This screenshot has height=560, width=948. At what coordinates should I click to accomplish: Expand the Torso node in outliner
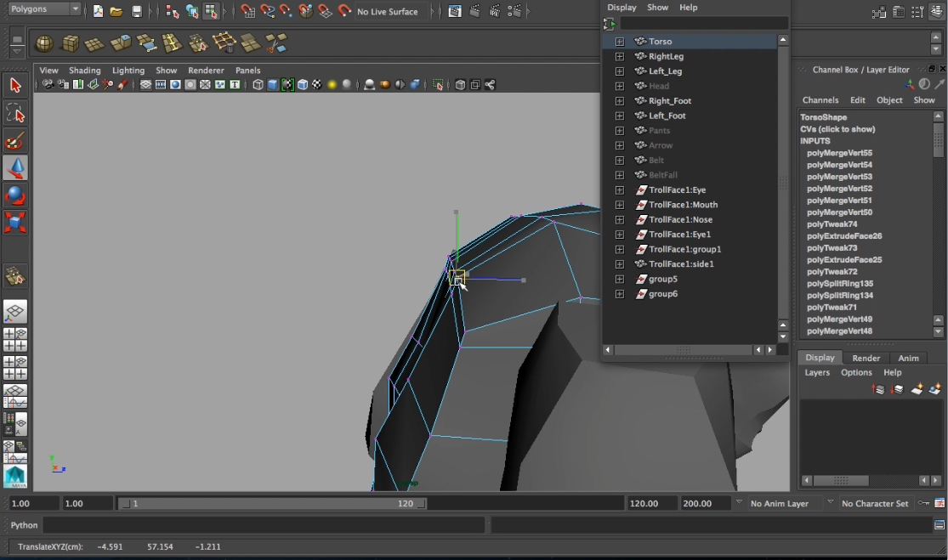[x=619, y=42]
